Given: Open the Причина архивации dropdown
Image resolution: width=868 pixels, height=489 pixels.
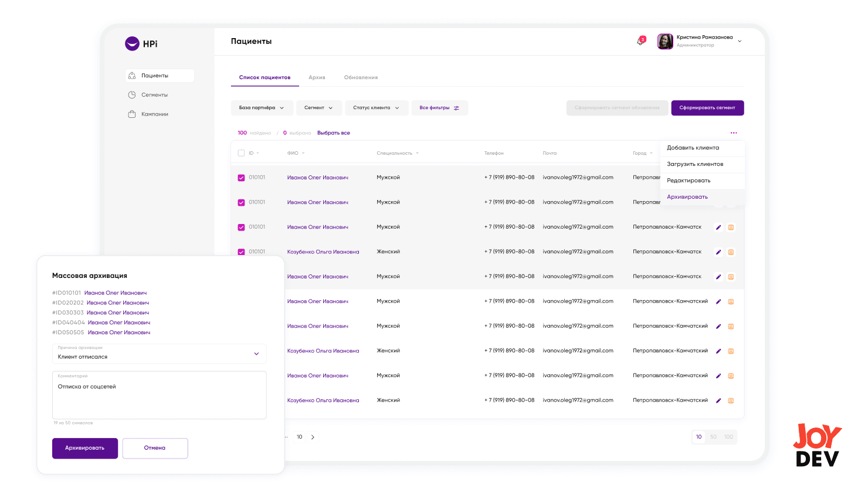Looking at the screenshot, I should pos(160,354).
